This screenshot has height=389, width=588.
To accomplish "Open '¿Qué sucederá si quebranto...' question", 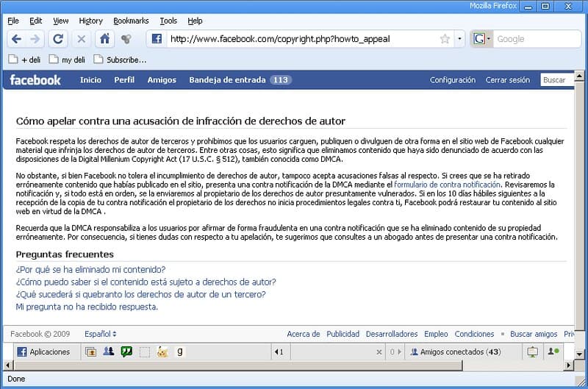I will coord(140,294).
